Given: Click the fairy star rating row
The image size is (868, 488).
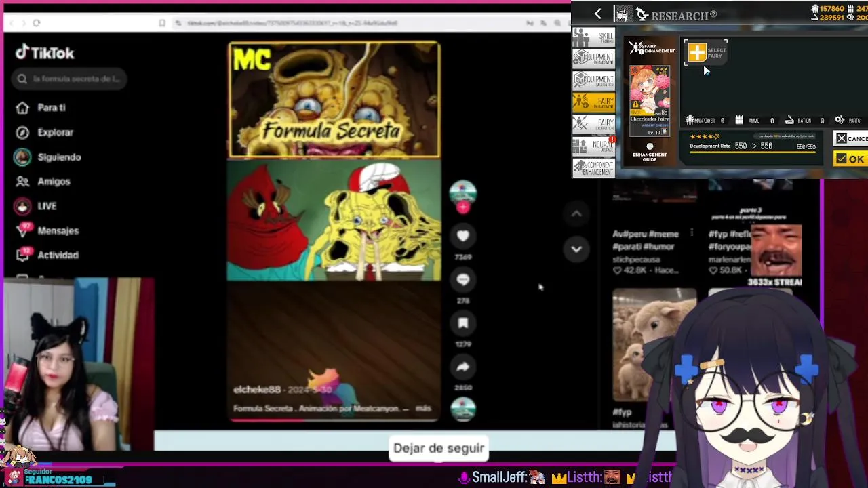Looking at the screenshot, I should click(704, 137).
